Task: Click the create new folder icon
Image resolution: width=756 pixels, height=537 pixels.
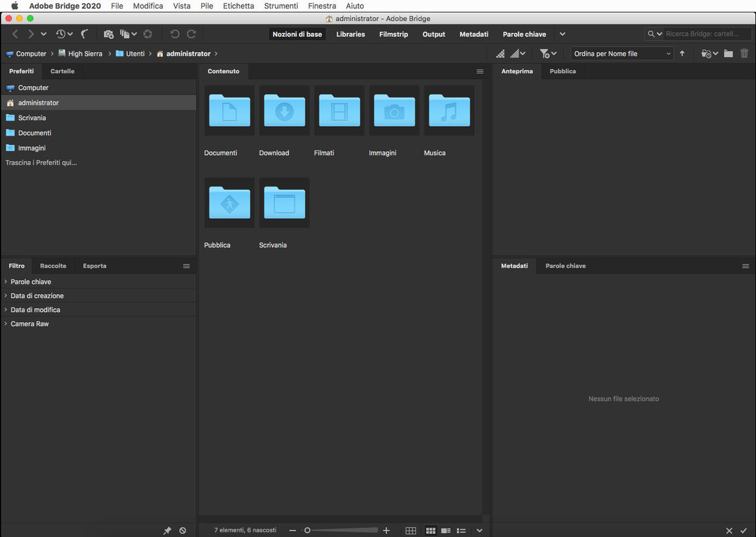Action: (x=728, y=54)
